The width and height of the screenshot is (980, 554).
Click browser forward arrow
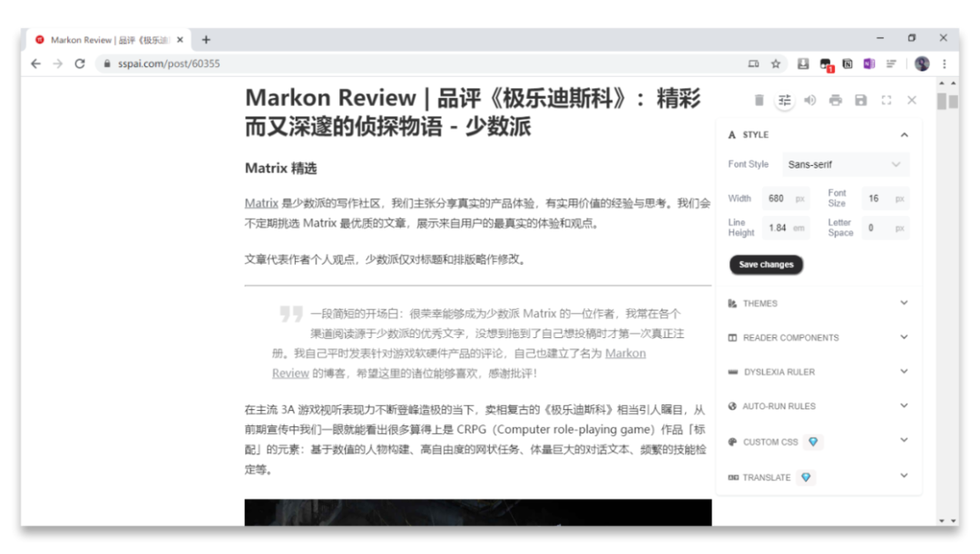coord(57,63)
